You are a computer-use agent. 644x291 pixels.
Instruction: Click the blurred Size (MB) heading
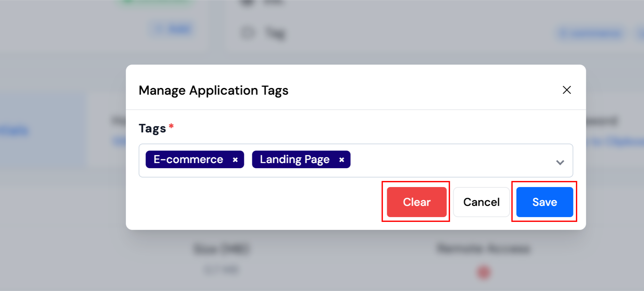click(x=221, y=249)
